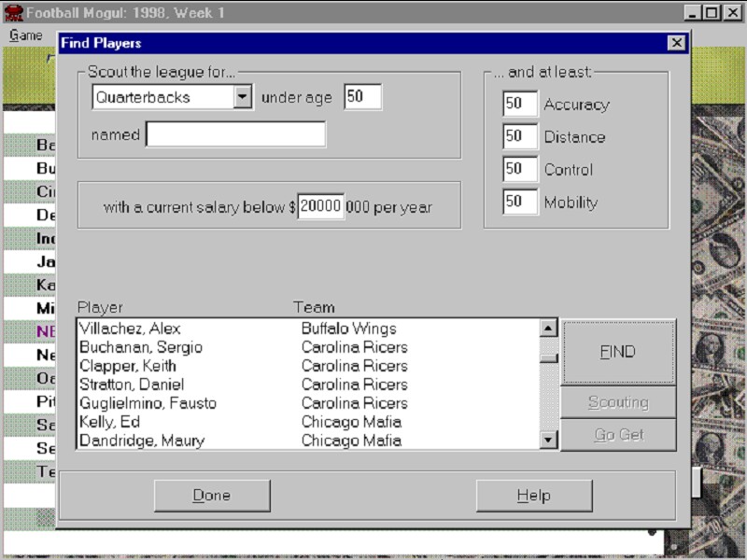Open Help for Find Players
The height and width of the screenshot is (560, 747).
click(533, 496)
